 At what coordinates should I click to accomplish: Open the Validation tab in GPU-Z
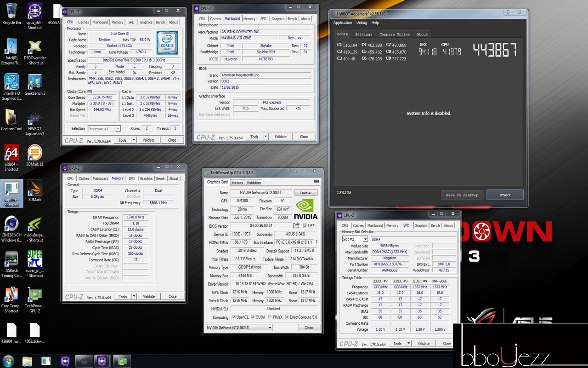click(254, 182)
